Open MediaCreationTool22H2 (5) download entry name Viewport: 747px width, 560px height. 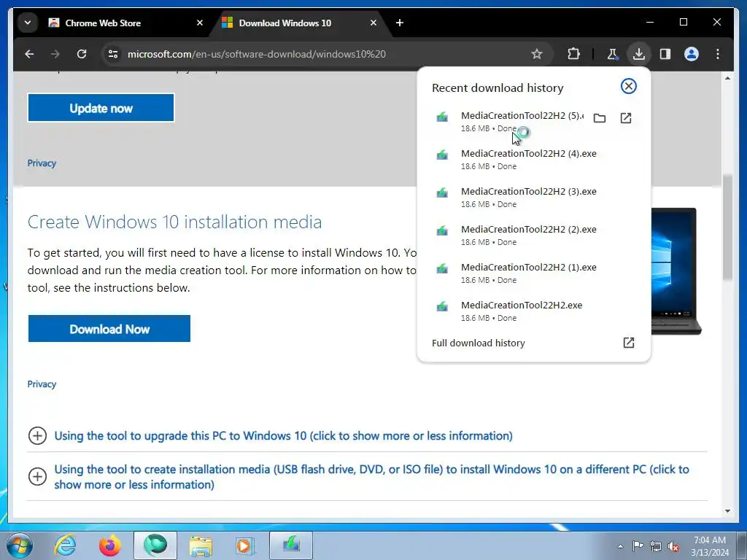522,116
